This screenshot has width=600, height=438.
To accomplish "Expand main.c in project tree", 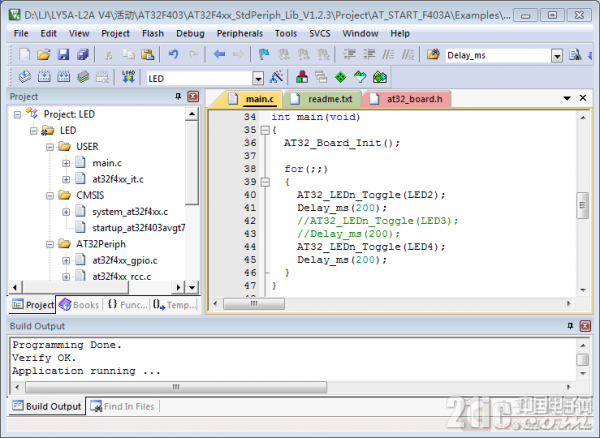I will tap(66, 163).
